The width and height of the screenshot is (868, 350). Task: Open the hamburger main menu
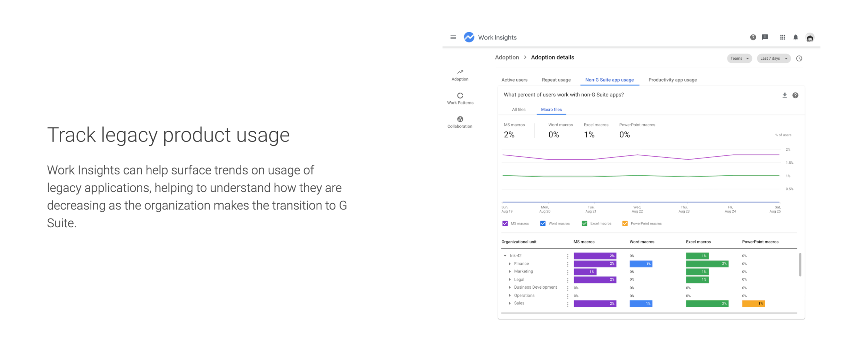pyautogui.click(x=453, y=37)
